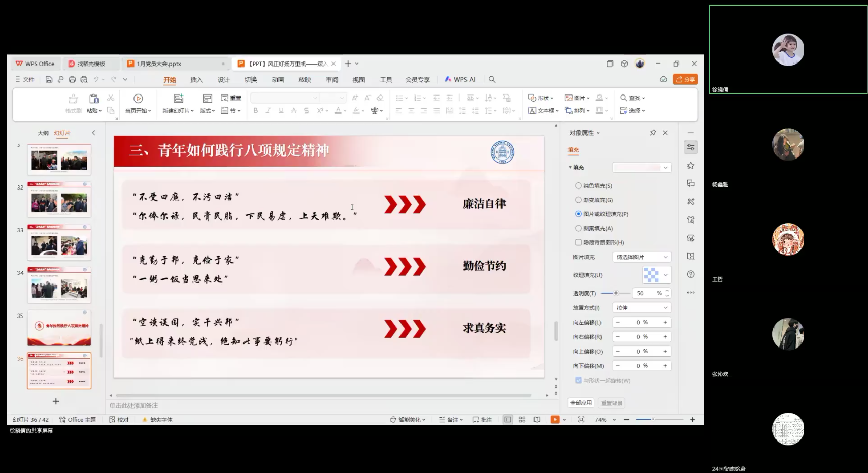
Task: Start slideshow from status bar play button
Action: click(555, 420)
